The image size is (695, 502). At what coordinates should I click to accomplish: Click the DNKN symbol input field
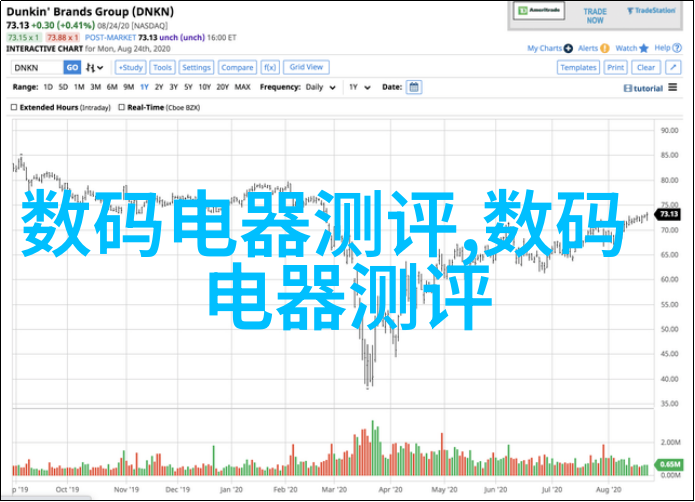[x=38, y=68]
